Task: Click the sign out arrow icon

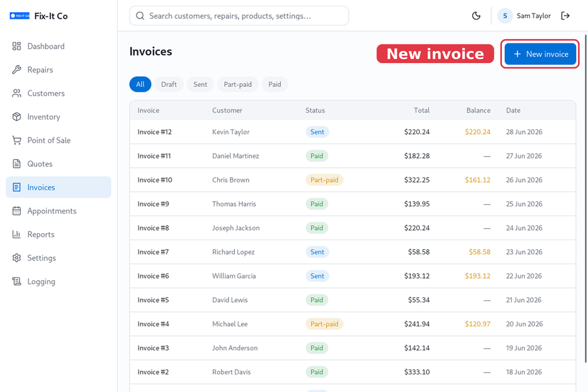Action: click(565, 16)
